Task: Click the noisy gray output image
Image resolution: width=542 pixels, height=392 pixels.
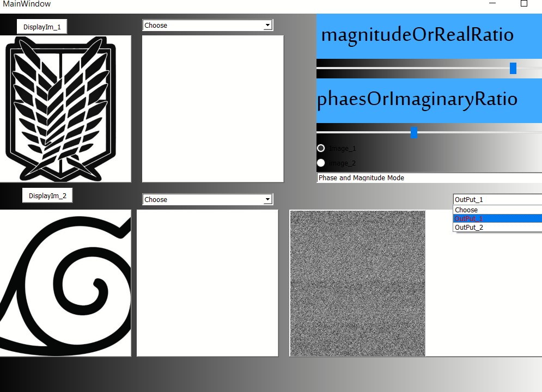Action: (x=357, y=283)
